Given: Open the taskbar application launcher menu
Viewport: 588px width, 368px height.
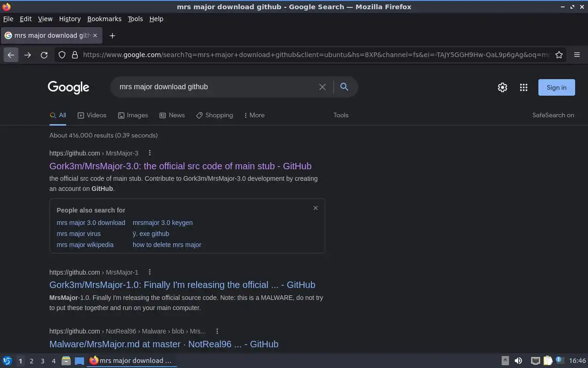Looking at the screenshot, I should (7, 361).
